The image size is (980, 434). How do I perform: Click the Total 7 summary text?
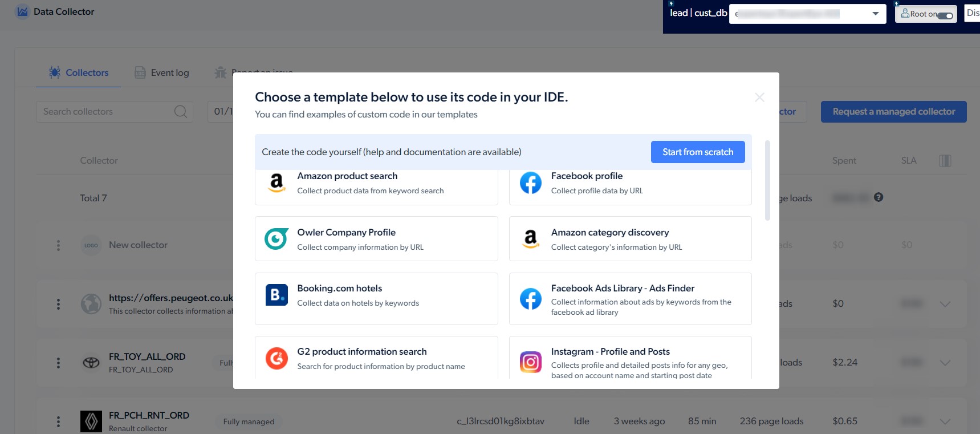[x=93, y=198]
